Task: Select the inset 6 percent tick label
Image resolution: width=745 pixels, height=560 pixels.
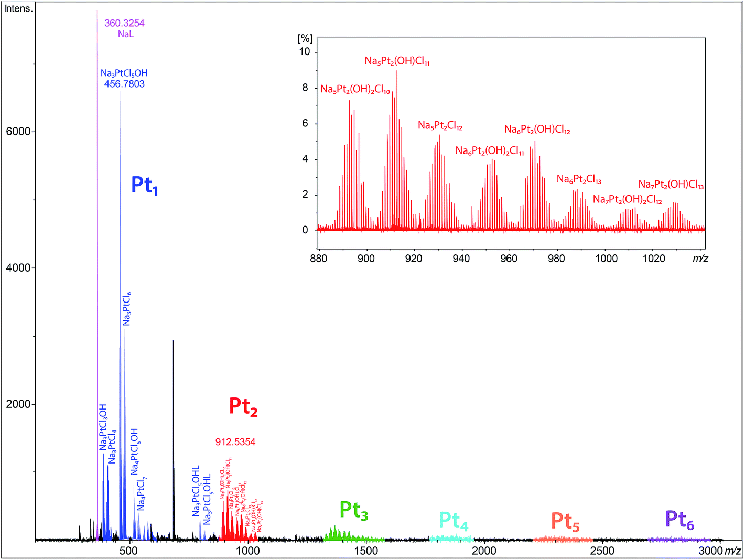Action: point(305,124)
